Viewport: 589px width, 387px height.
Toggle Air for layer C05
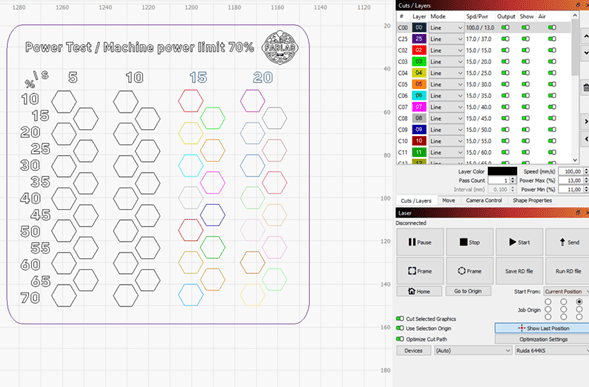[x=552, y=84]
